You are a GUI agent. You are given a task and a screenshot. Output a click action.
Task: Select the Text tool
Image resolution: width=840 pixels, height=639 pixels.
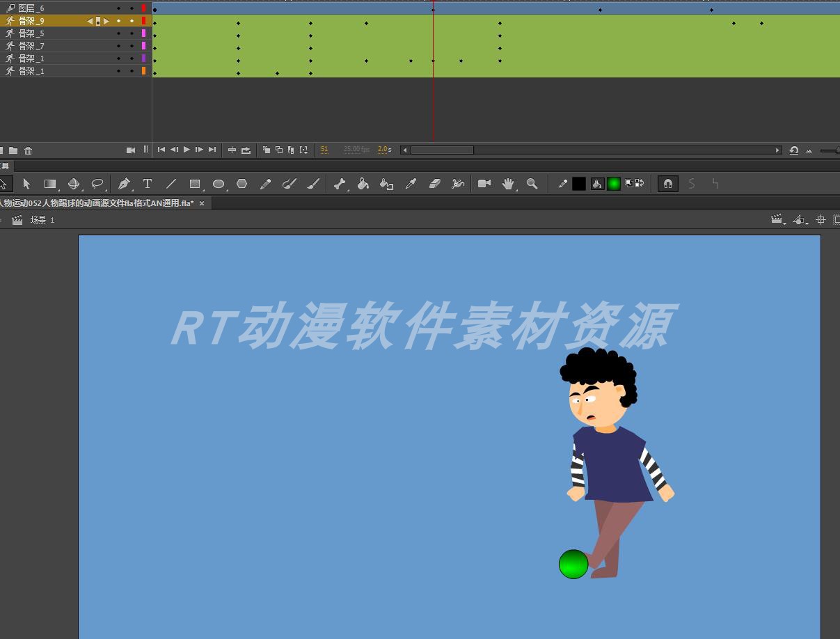coord(148,184)
